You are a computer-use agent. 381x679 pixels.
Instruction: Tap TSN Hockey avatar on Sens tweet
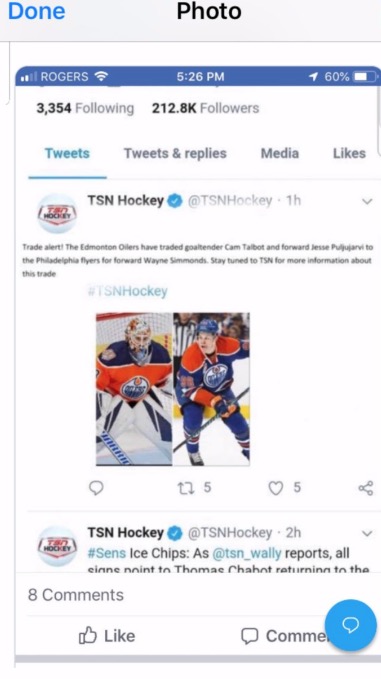coord(57,546)
